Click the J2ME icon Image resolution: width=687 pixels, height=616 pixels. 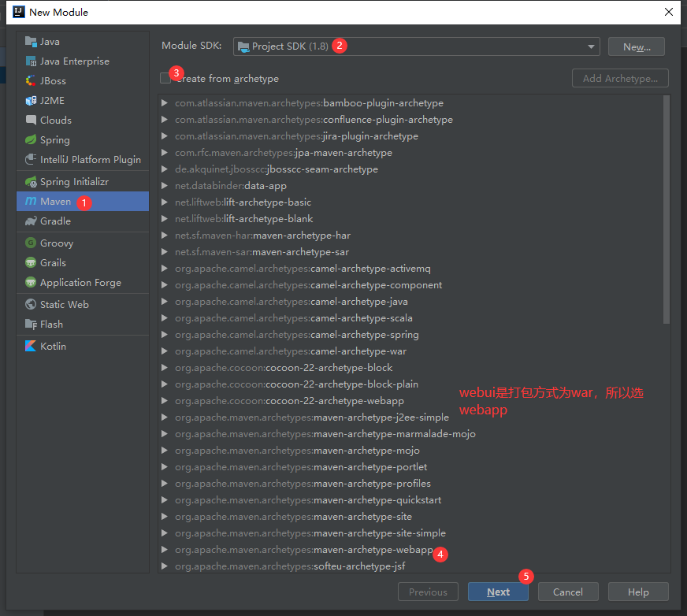coord(31,101)
